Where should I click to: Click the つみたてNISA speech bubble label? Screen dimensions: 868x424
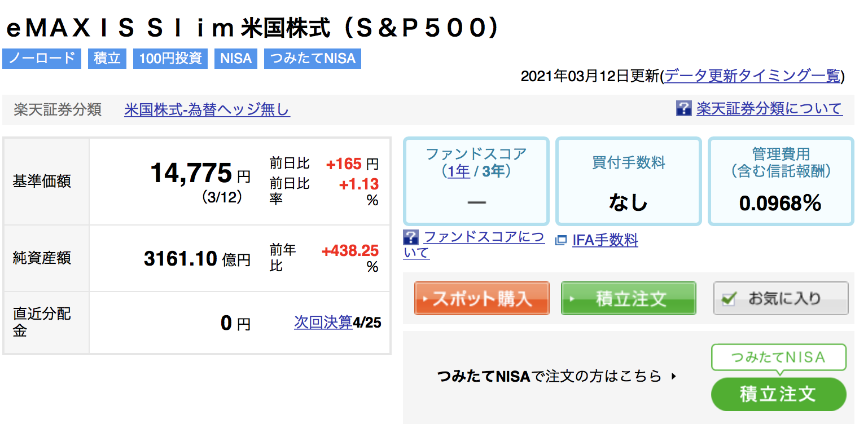[778, 357]
